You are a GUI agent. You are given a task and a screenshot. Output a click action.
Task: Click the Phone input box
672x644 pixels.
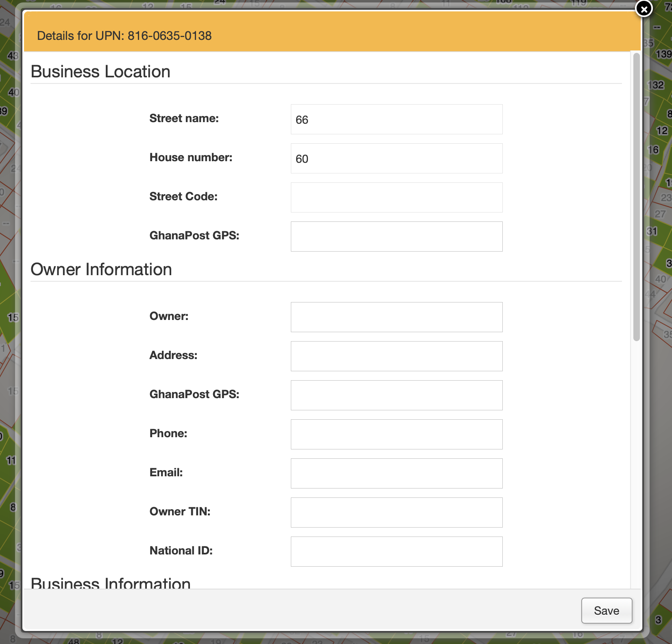click(396, 435)
